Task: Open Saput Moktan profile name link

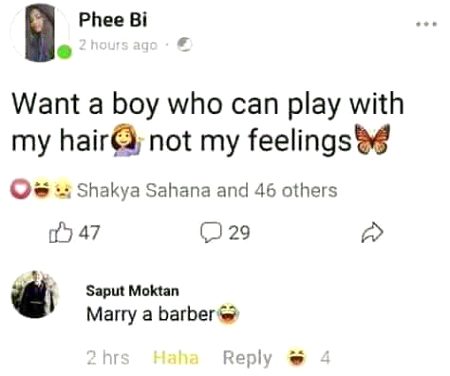Action: [x=132, y=291]
